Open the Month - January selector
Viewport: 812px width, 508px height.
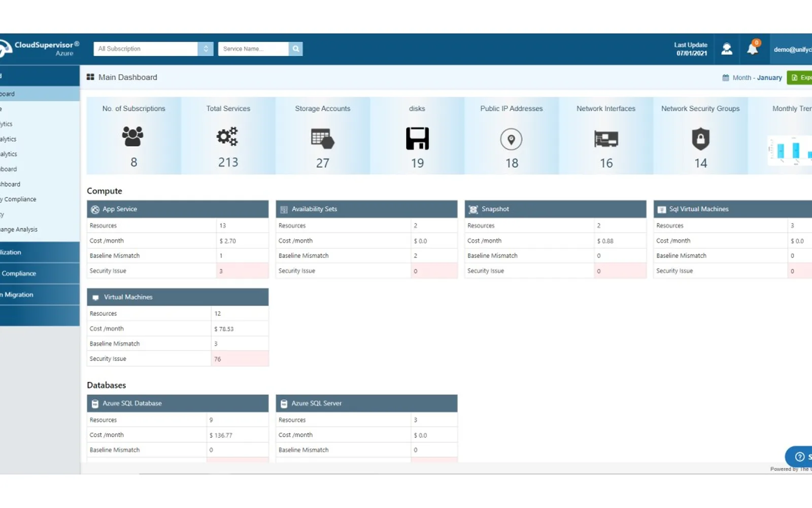pyautogui.click(x=752, y=78)
